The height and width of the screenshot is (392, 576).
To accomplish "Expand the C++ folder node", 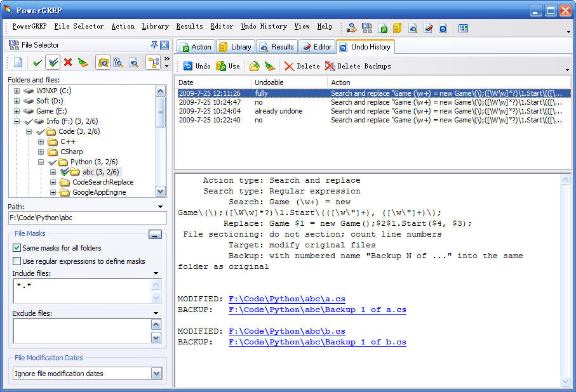I will [41, 141].
